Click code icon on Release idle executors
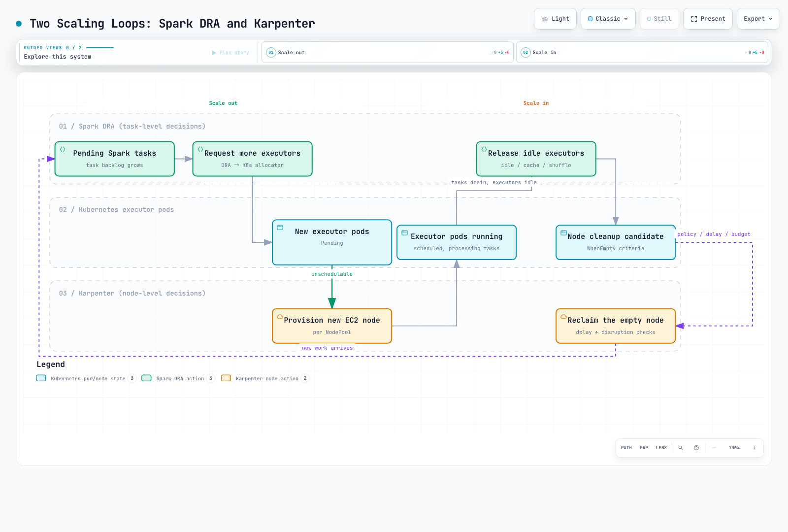Image resolution: width=788 pixels, height=532 pixels. pos(484,149)
